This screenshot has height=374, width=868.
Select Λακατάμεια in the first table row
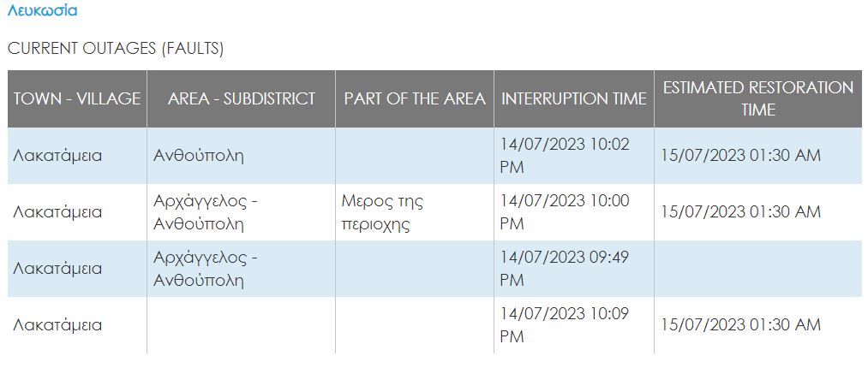[57, 156]
